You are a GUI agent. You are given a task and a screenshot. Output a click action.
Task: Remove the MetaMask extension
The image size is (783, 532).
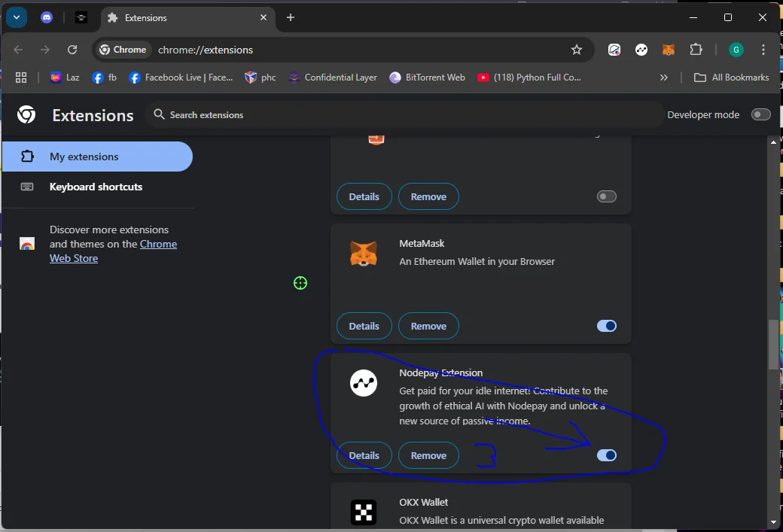428,326
